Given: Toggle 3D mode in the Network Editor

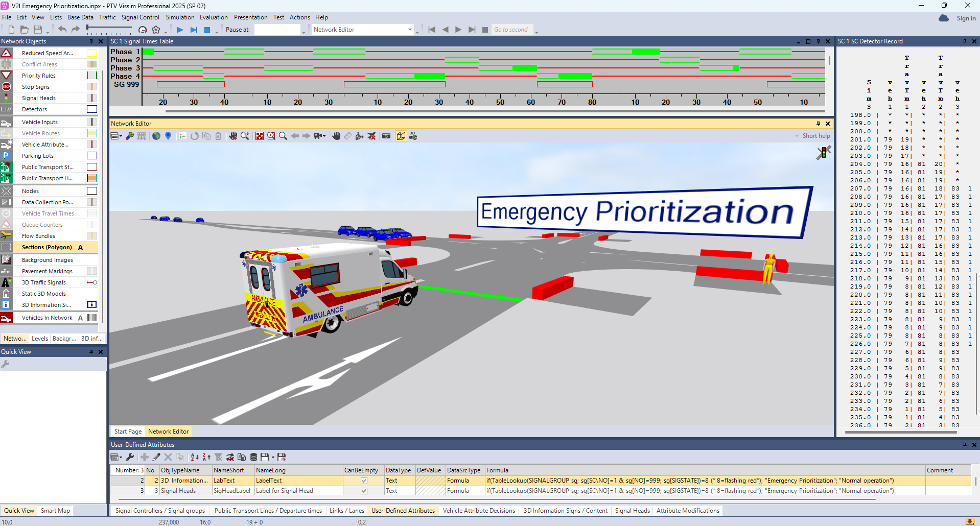Looking at the screenshot, I should pos(402,136).
